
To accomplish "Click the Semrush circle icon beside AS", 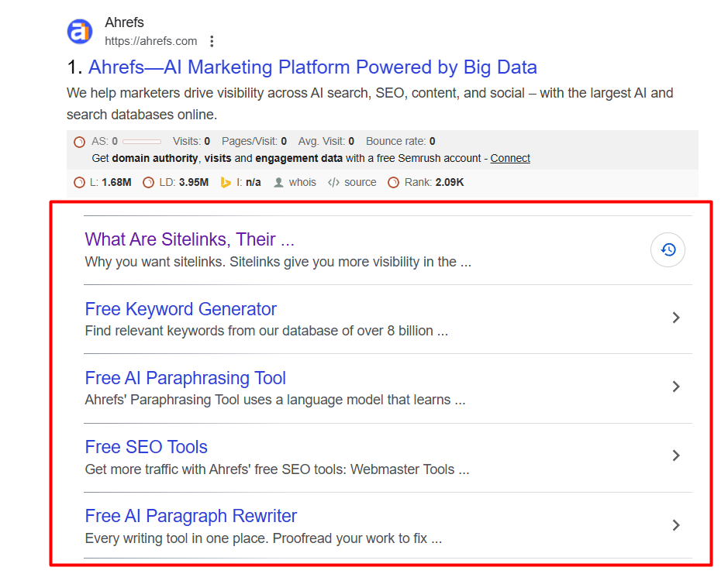I will (79, 142).
